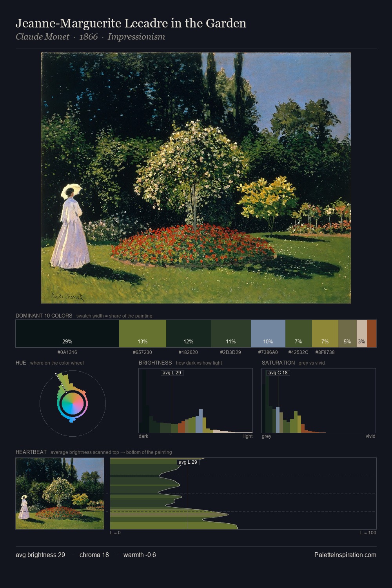Visit the PaletteInspiration.com link

pyautogui.click(x=345, y=555)
